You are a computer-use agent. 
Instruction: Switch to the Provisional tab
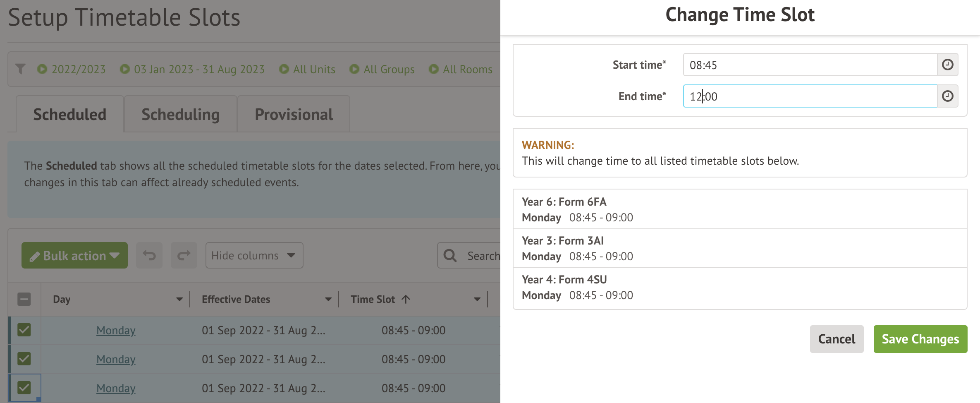pos(294,115)
